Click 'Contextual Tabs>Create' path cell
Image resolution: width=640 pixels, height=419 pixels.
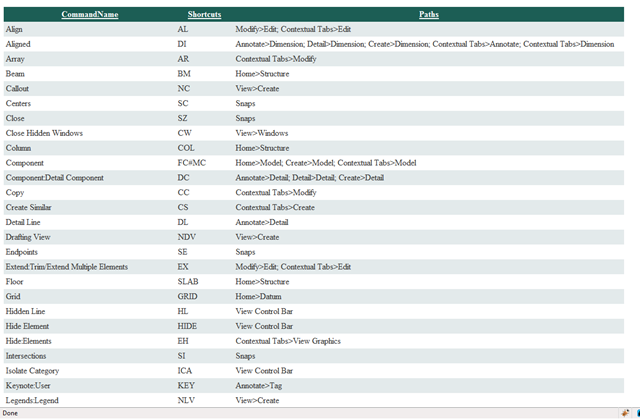[275, 207]
